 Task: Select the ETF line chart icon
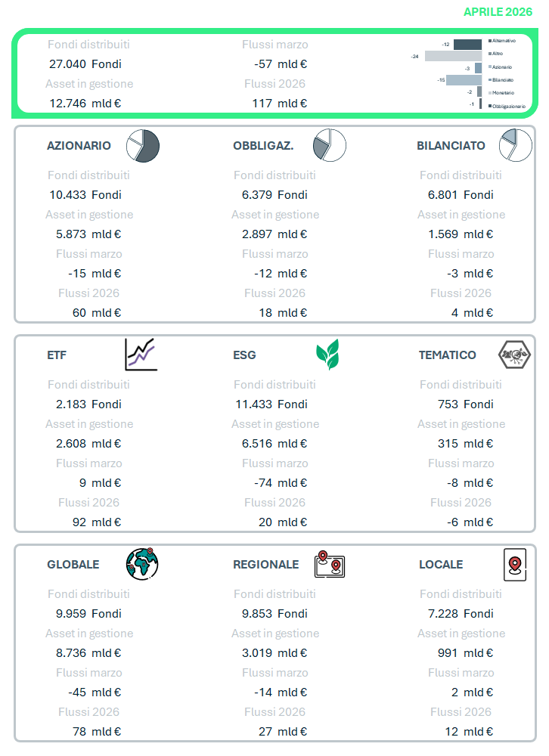pos(141,355)
